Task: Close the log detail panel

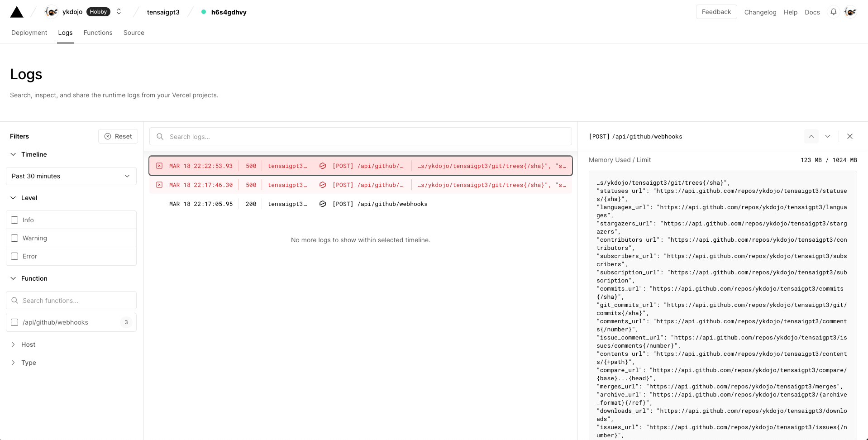Action: pyautogui.click(x=850, y=136)
